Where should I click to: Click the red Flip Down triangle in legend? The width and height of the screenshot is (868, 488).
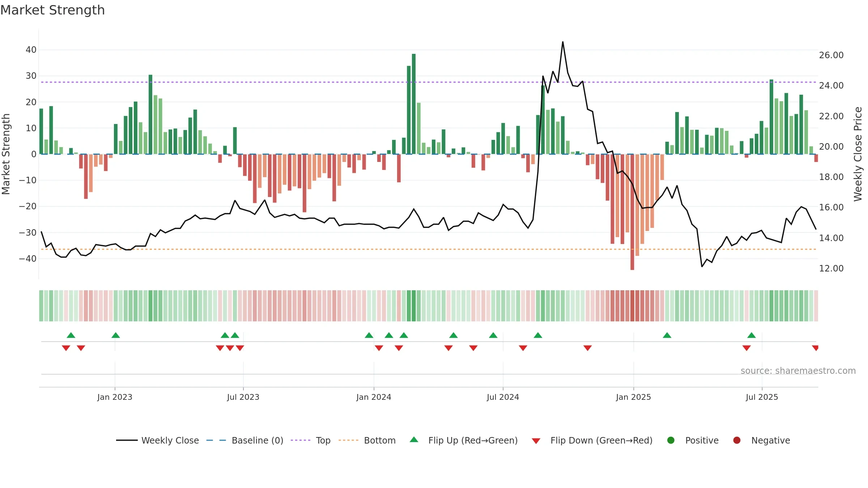click(x=536, y=441)
